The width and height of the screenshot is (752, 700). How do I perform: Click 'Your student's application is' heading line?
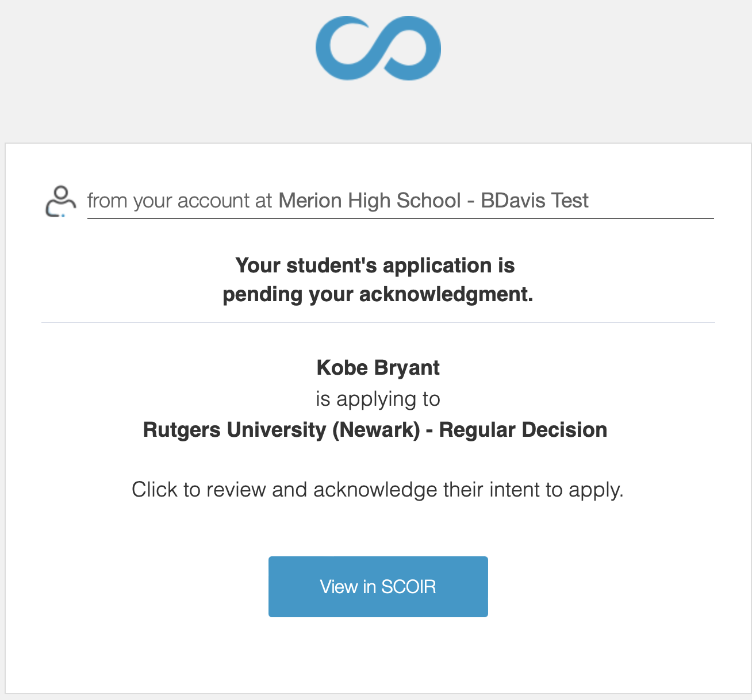[x=375, y=266]
